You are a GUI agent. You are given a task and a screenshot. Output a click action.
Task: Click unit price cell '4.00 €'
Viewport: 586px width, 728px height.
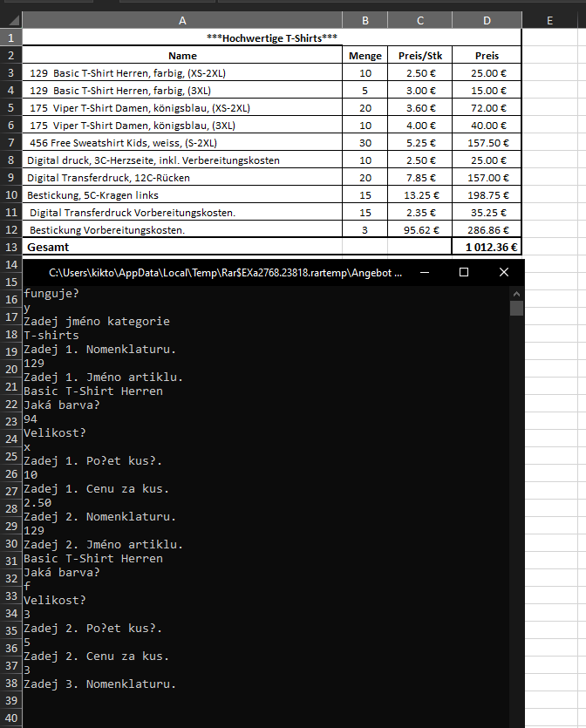(419, 125)
